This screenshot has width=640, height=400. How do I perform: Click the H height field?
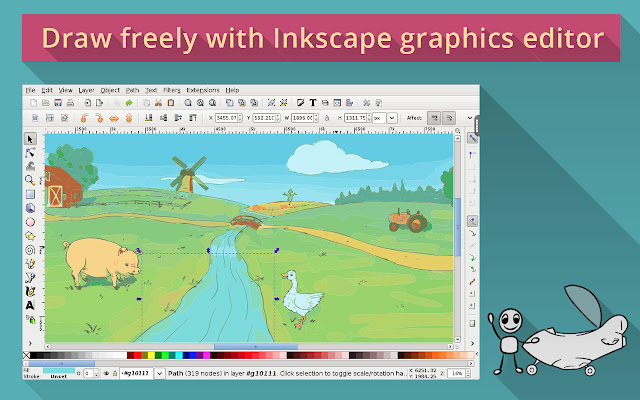click(356, 118)
